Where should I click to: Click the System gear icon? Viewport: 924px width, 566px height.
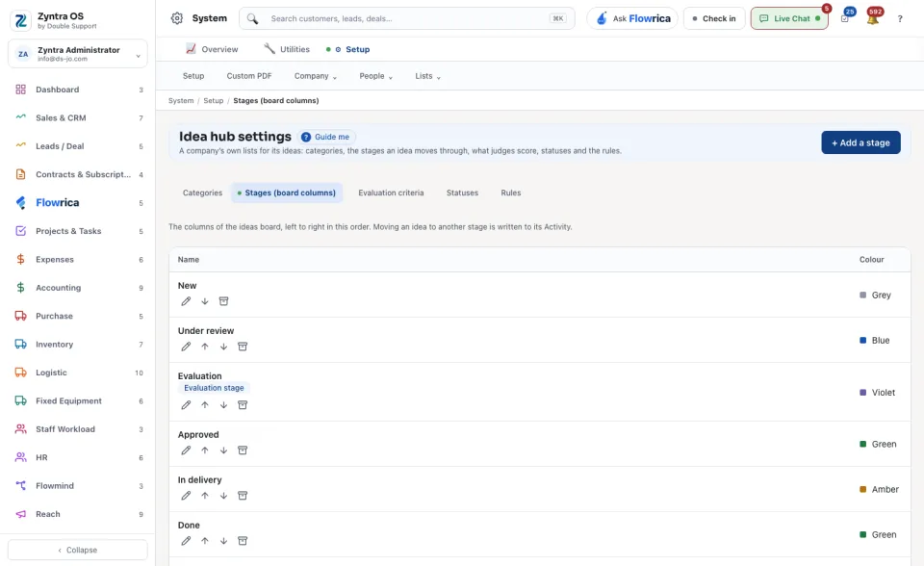pos(177,18)
